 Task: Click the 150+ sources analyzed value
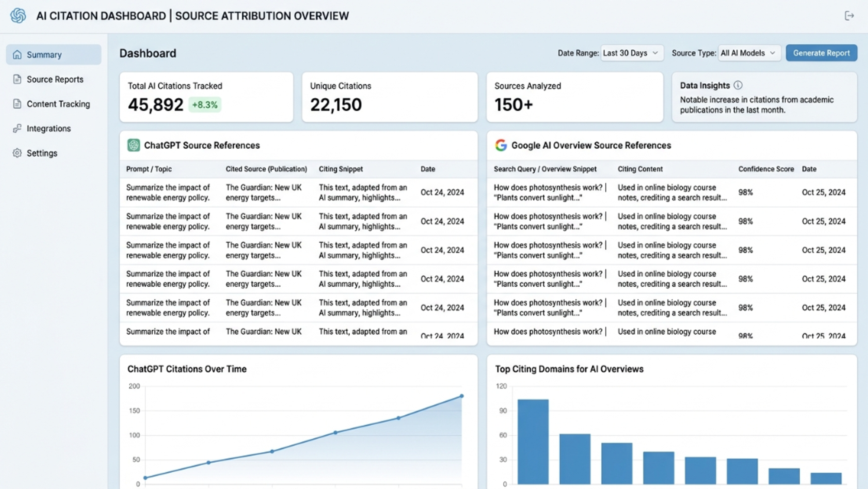click(514, 105)
